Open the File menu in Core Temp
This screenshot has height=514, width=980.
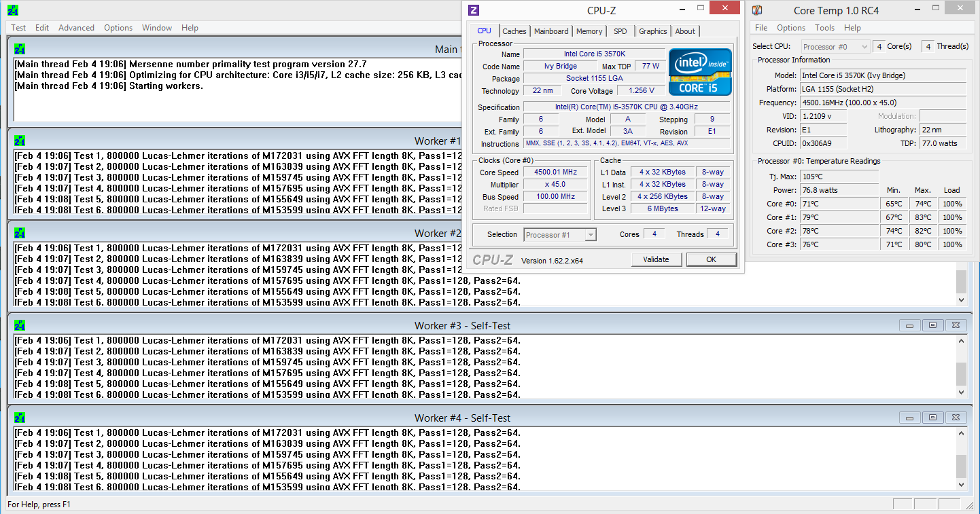[761, 28]
